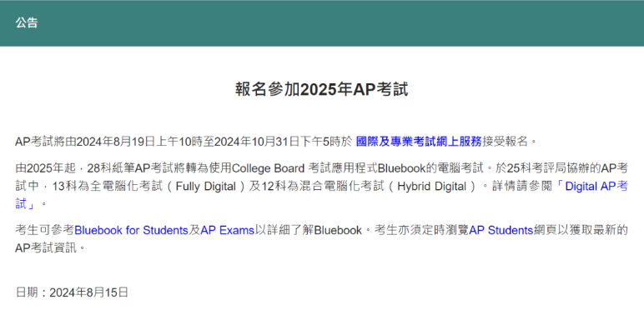This screenshot has width=644, height=310.
Task: Click the wrapped link ending 試」
Action: (x=26, y=204)
